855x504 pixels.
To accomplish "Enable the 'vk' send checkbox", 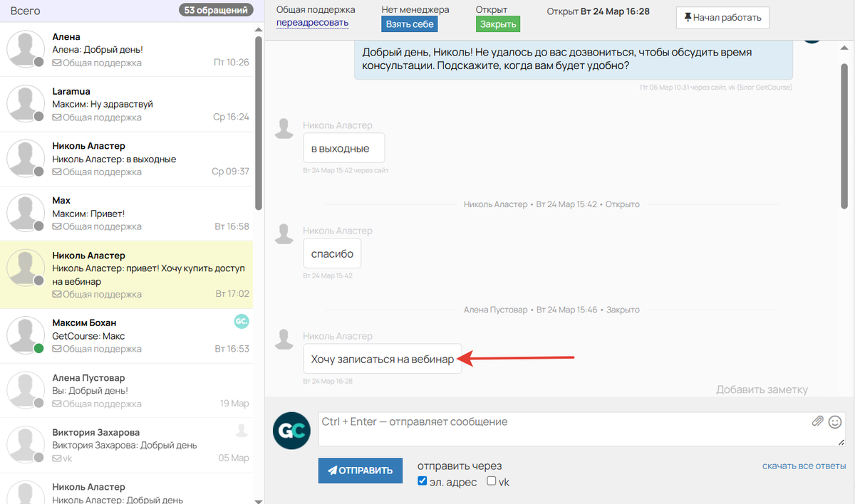I will coord(492,481).
